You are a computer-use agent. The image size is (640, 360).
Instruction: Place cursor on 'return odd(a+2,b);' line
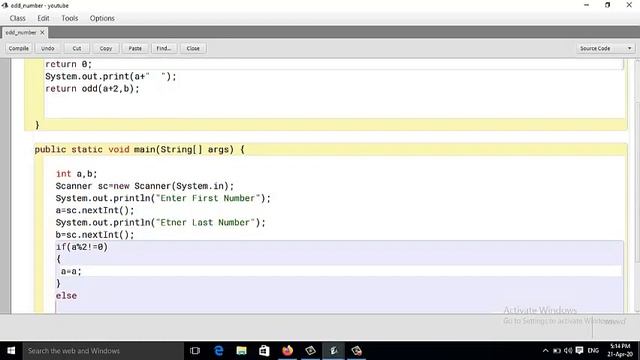click(92, 89)
